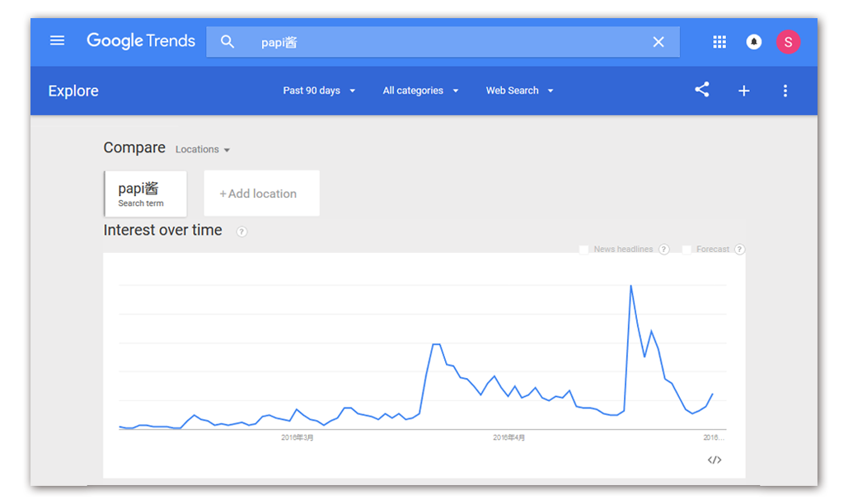Click the plus add icon
This screenshot has height=504, width=848.
(743, 91)
